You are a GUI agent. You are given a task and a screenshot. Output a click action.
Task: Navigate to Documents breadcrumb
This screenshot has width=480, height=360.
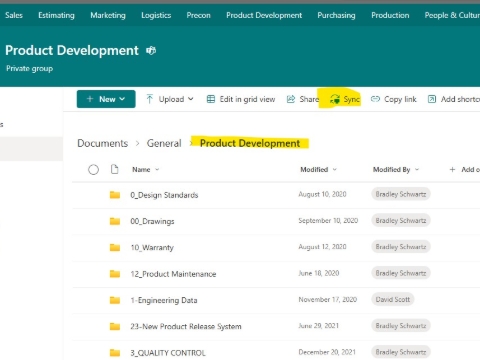pos(103,143)
